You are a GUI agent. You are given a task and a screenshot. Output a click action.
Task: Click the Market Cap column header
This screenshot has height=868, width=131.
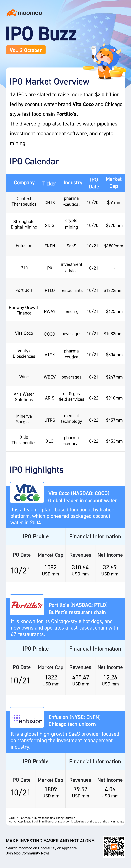tap(114, 183)
